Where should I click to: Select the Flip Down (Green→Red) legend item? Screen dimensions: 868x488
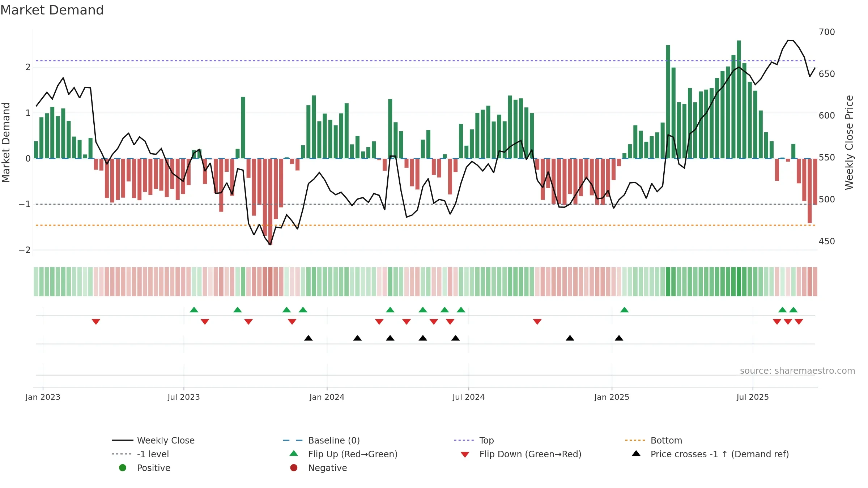click(x=521, y=454)
